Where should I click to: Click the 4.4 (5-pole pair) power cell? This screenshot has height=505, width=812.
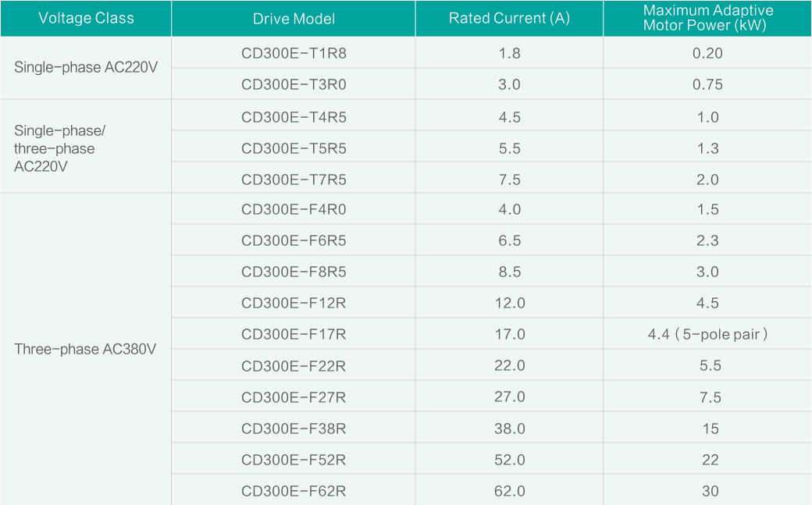click(x=707, y=334)
